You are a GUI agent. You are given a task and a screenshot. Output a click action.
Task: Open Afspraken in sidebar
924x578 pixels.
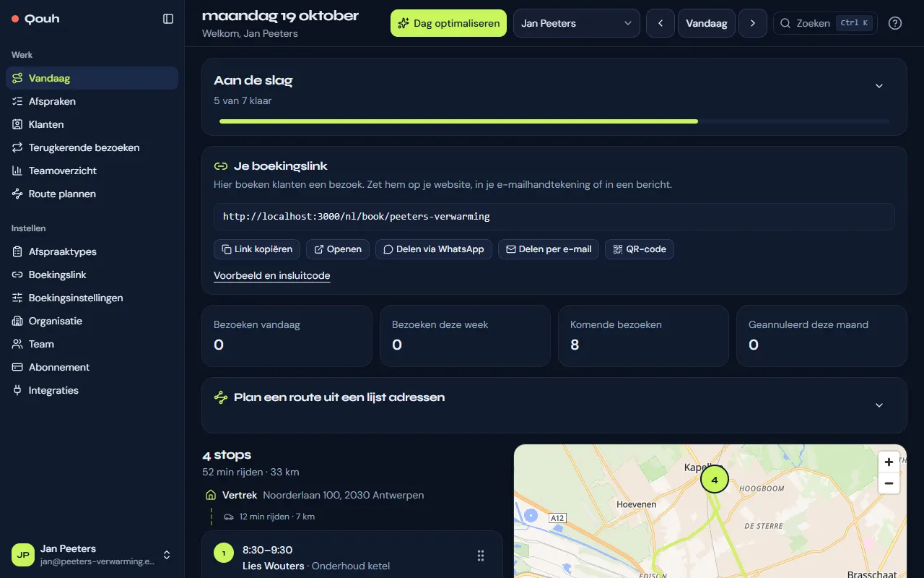point(92,101)
